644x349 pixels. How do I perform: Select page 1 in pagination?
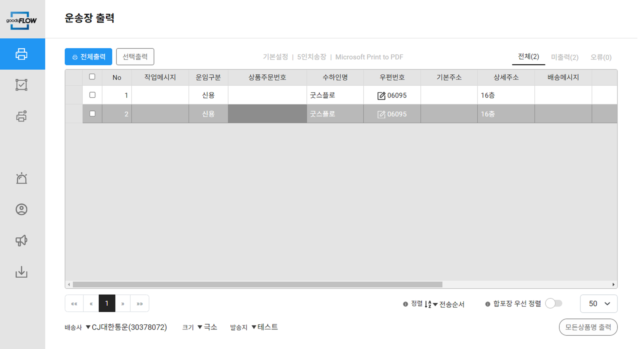107,303
